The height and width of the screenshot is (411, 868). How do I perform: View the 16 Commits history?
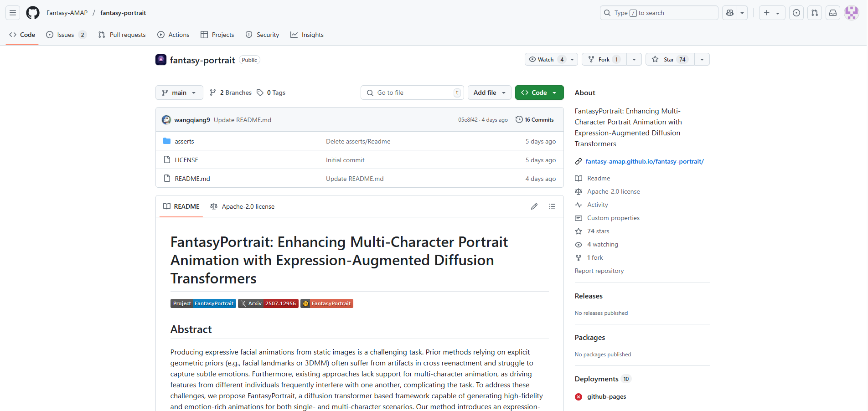click(x=535, y=120)
